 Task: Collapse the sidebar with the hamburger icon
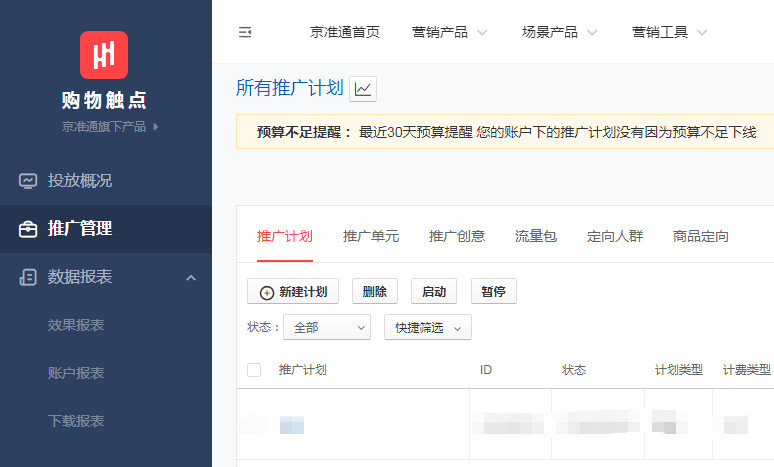click(244, 32)
